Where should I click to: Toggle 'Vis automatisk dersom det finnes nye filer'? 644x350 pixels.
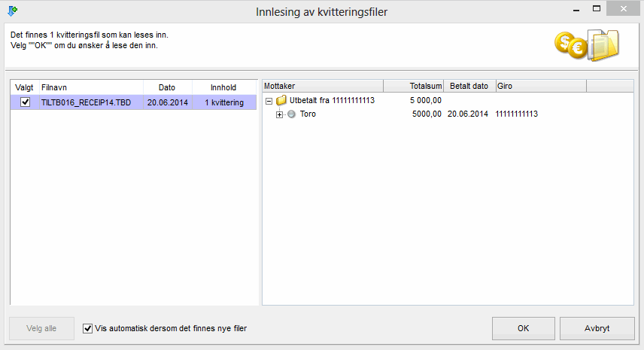tap(88, 328)
